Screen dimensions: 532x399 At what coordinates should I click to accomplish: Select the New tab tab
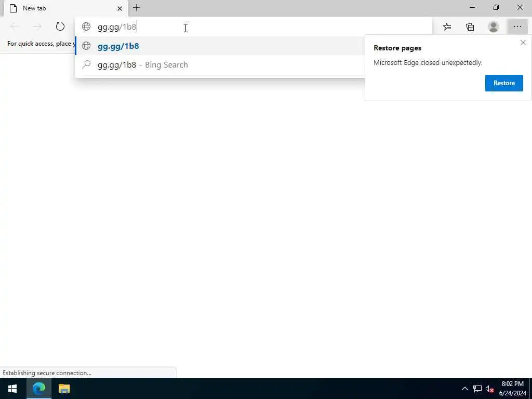click(x=66, y=8)
